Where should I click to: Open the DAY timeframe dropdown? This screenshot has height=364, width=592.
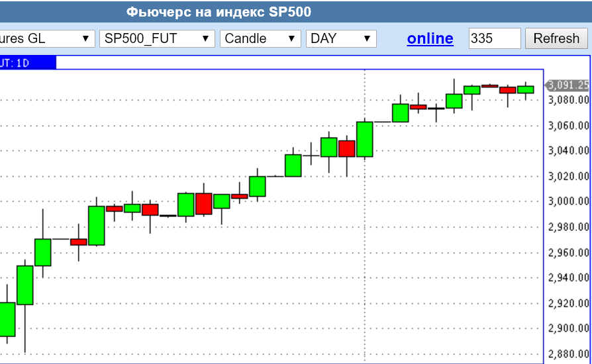pyautogui.click(x=341, y=38)
